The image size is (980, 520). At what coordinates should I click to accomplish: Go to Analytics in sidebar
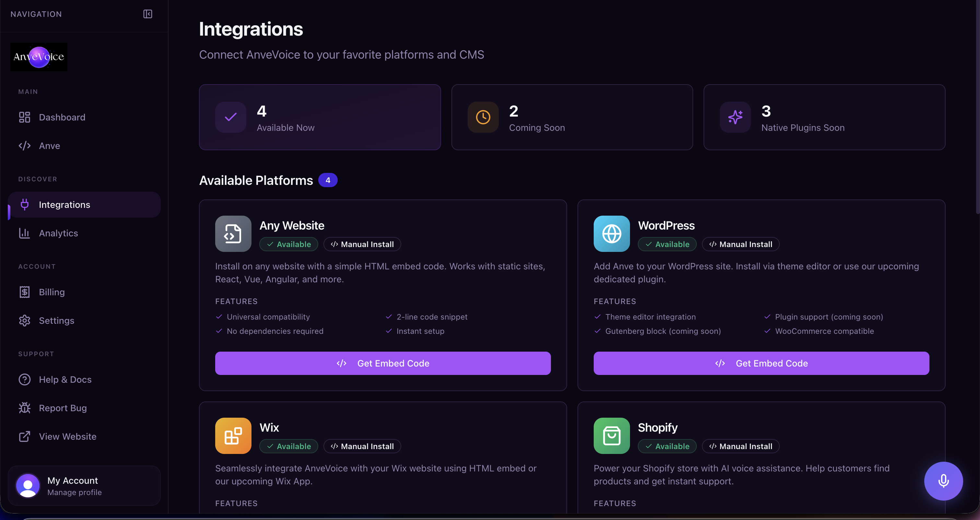click(x=58, y=233)
